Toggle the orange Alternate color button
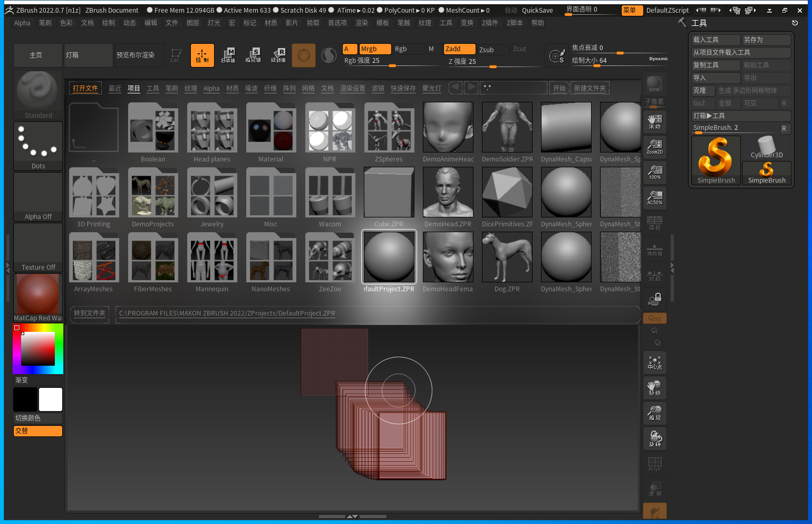This screenshot has width=812, height=524. 38,431
